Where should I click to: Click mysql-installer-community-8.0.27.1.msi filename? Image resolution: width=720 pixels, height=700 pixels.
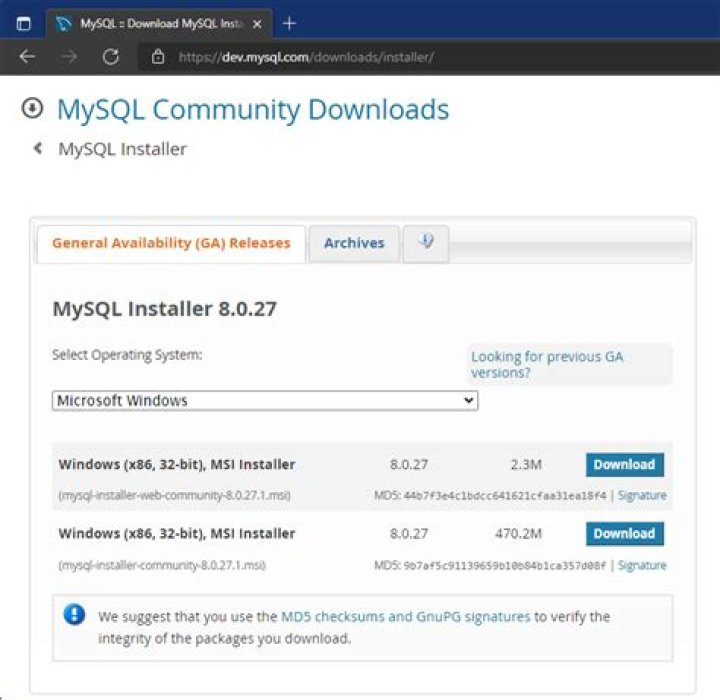162,565
